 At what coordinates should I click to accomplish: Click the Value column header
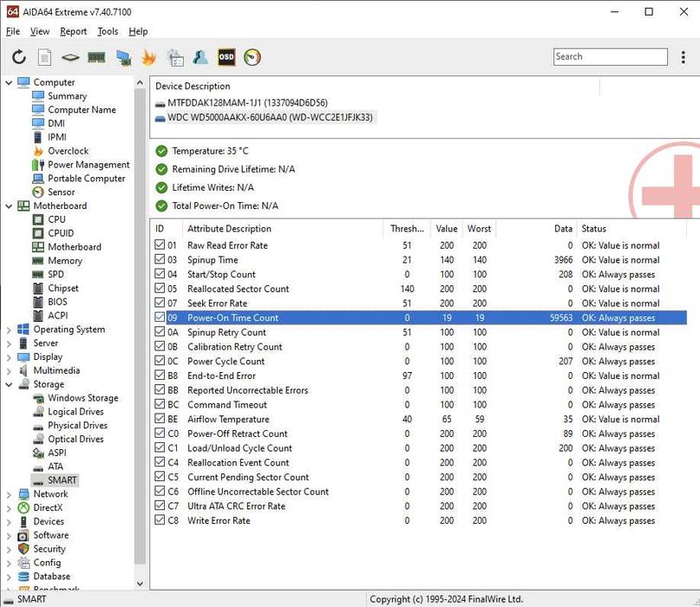coord(447,229)
